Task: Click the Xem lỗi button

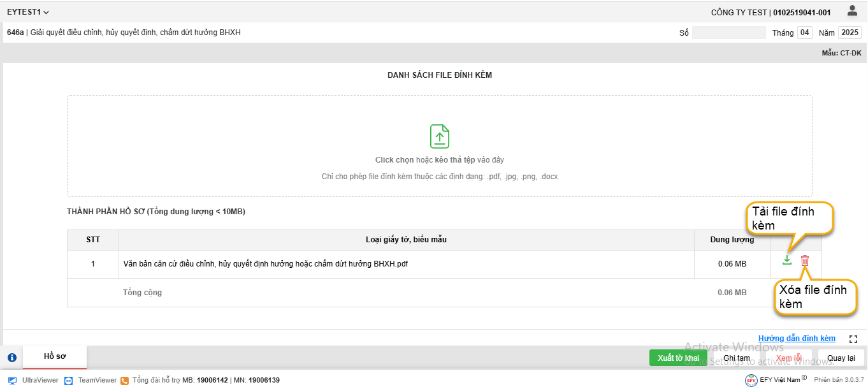Action: (788, 358)
